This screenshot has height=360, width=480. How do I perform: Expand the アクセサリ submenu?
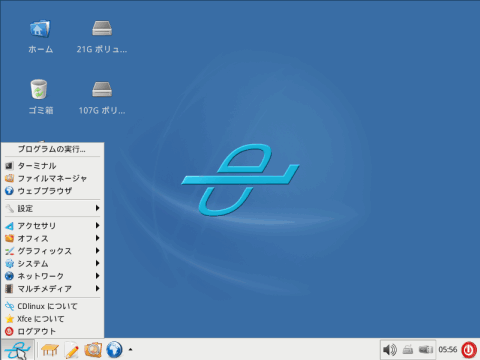[x=53, y=226]
